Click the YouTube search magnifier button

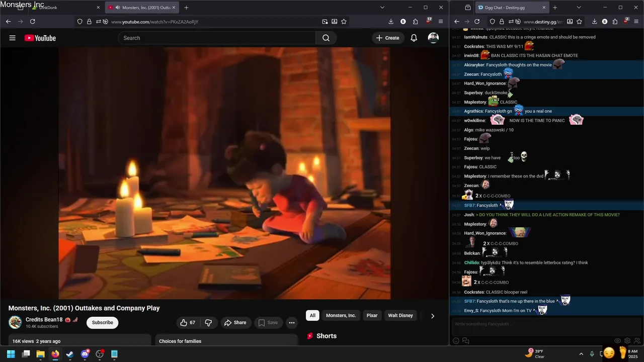tap(326, 38)
